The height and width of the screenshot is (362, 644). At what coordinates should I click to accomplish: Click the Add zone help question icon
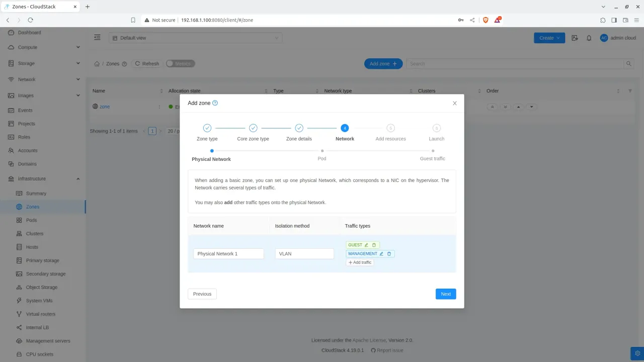215,103
